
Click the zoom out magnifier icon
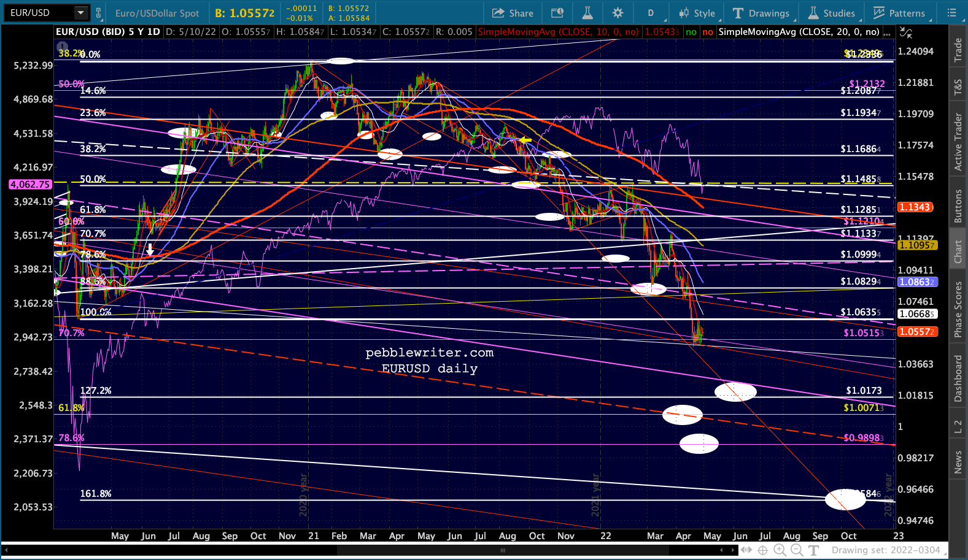pos(796,550)
